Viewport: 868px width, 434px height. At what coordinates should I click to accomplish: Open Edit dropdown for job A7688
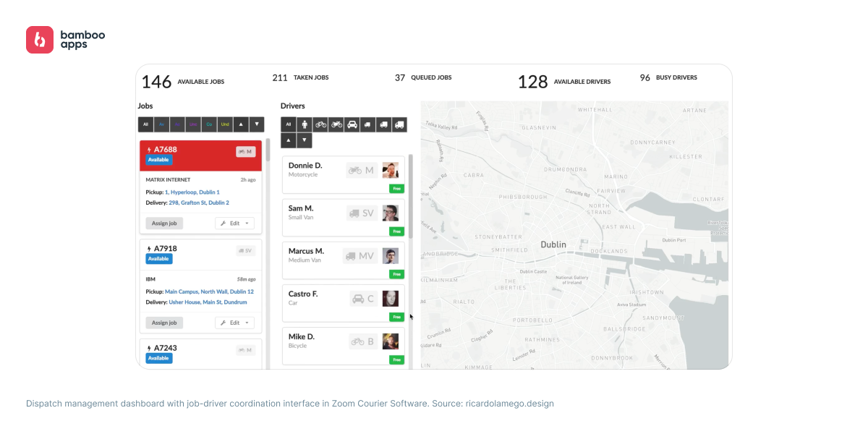point(234,224)
